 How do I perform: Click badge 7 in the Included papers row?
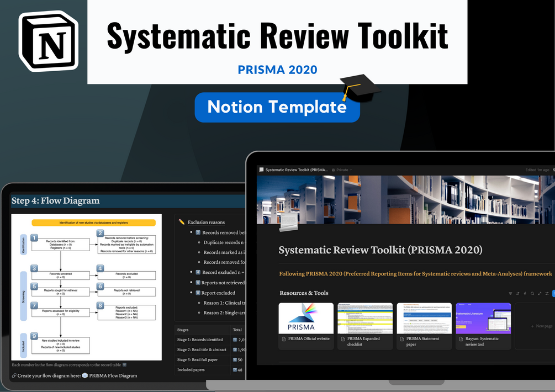[x=235, y=370]
